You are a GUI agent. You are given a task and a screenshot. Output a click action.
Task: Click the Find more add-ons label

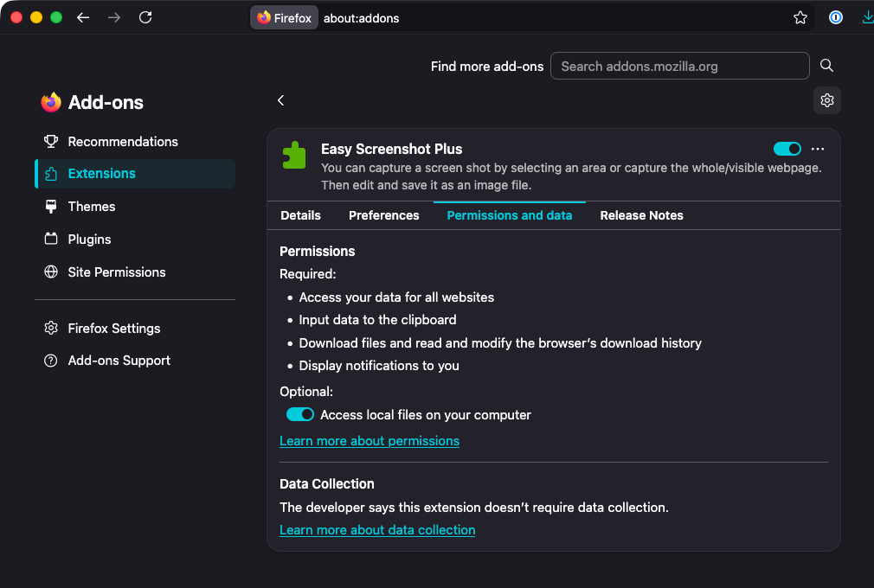(x=486, y=67)
